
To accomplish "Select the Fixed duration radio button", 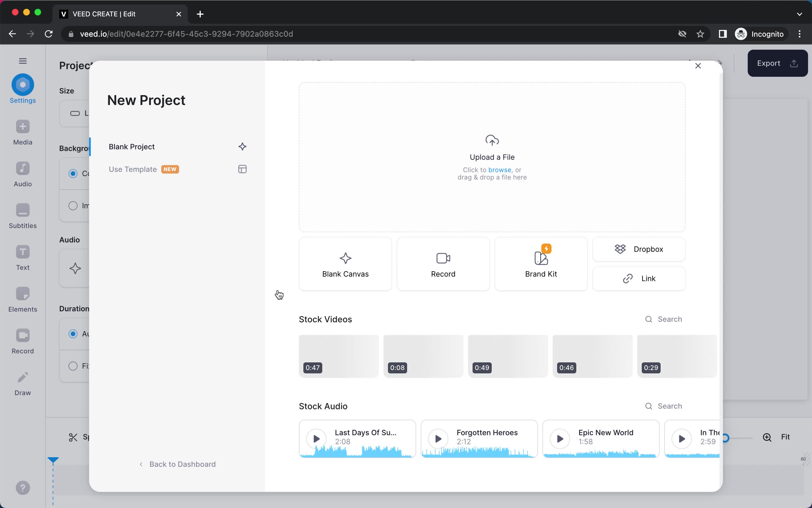I will (x=73, y=366).
